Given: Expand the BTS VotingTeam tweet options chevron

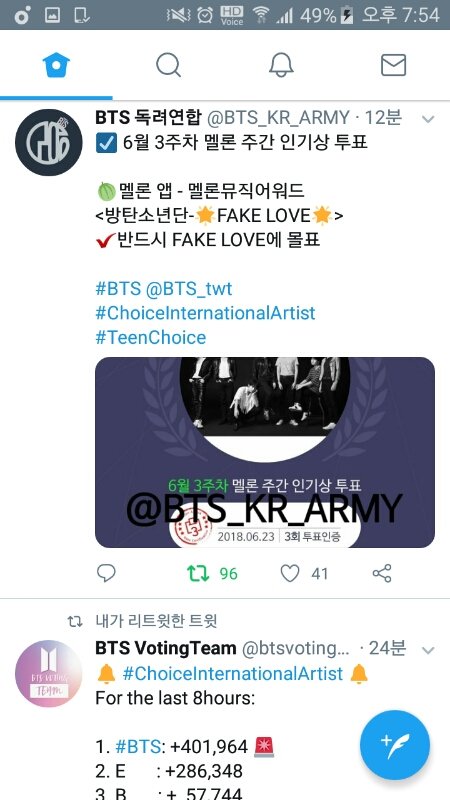Looking at the screenshot, I should tap(428, 651).
